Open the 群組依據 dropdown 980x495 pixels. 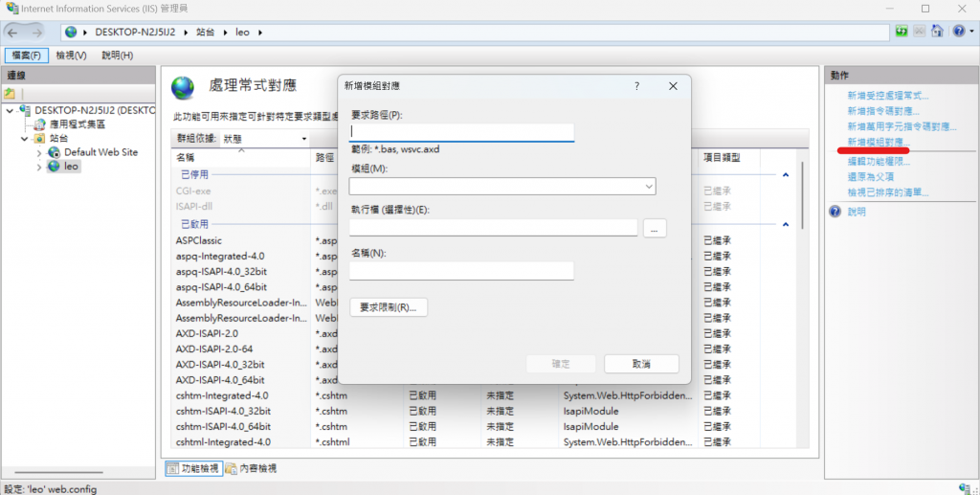coord(264,139)
